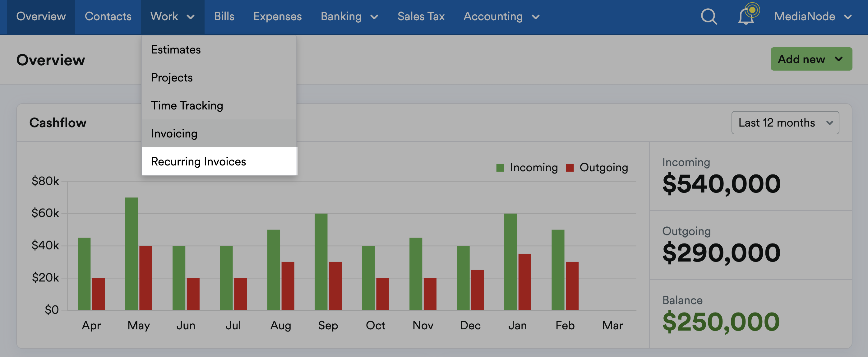This screenshot has height=357, width=868.
Task: Change the Last 12 months period filter
Action: 785,123
